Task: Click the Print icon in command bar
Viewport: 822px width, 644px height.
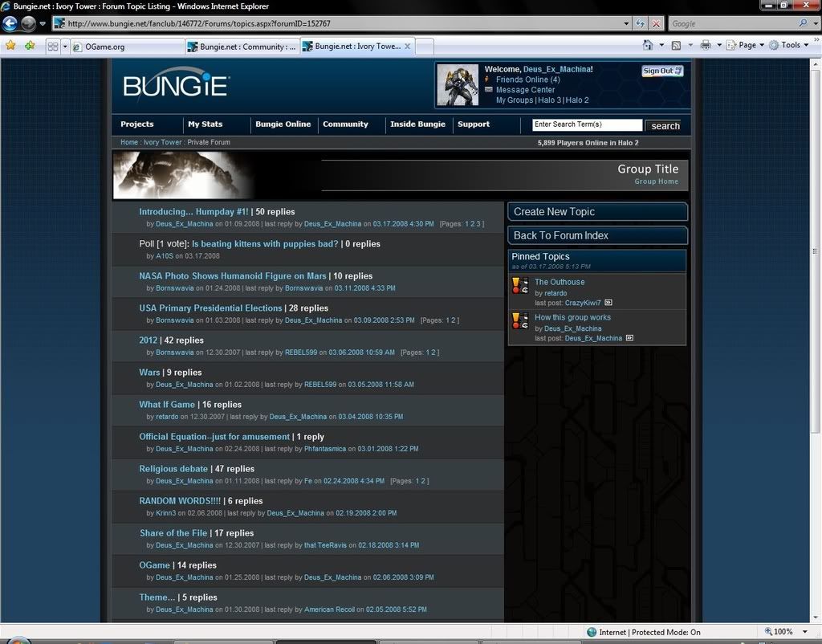Action: (x=705, y=45)
